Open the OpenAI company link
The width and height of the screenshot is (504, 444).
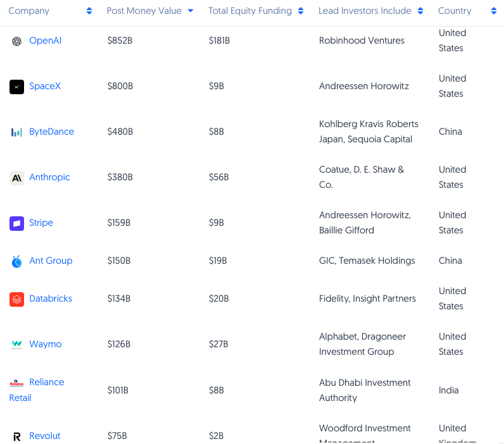click(x=45, y=41)
